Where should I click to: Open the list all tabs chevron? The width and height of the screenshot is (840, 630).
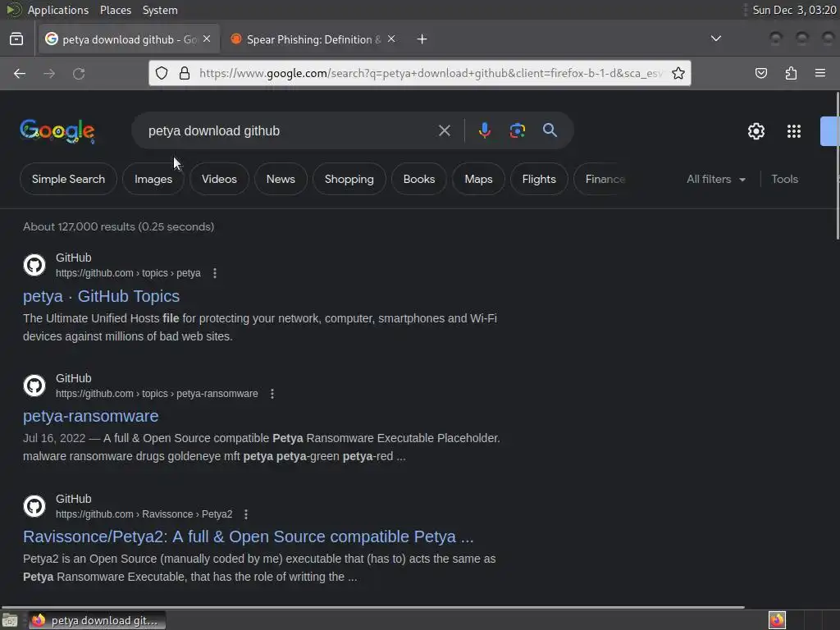coord(715,39)
